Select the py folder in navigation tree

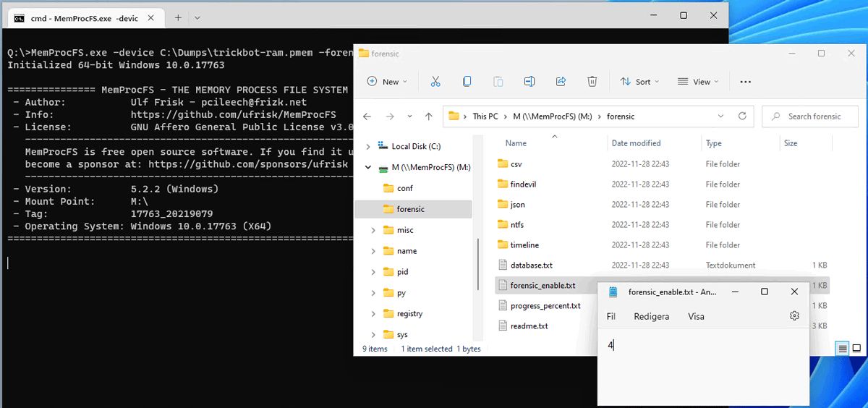401,293
